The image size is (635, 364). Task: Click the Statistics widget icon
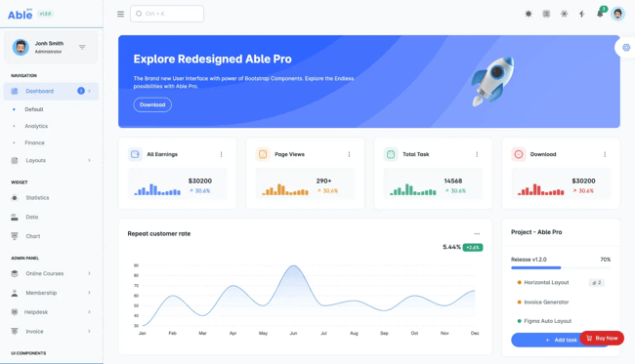tap(15, 198)
